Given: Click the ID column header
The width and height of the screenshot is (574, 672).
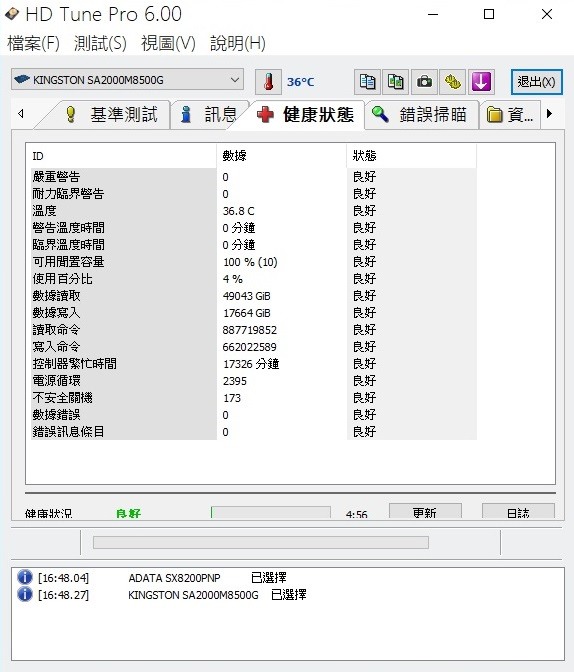Looking at the screenshot, I should click(x=121, y=156).
